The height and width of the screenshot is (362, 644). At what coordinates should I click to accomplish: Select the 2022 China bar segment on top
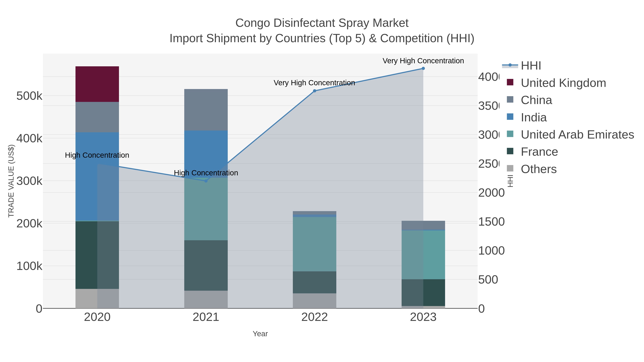click(x=314, y=213)
